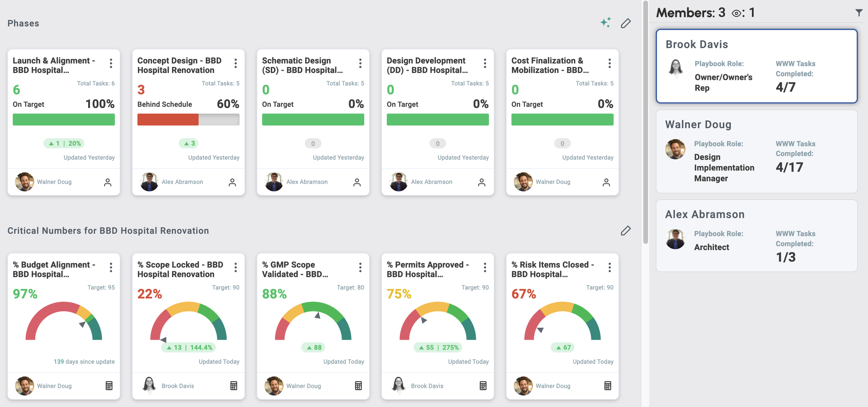868x407 pixels.
Task: Expand the kebab menu on Schematic Design card
Action: pos(360,63)
